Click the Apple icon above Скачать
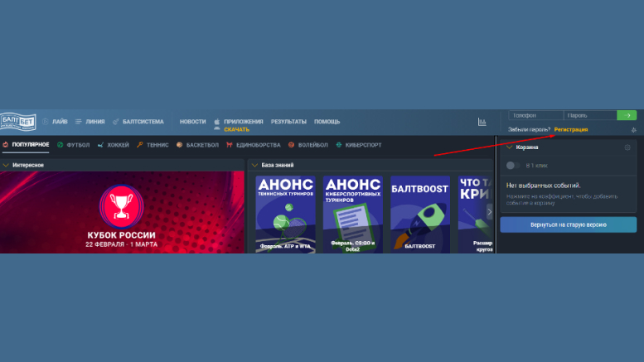This screenshot has width=644, height=362. click(x=217, y=122)
